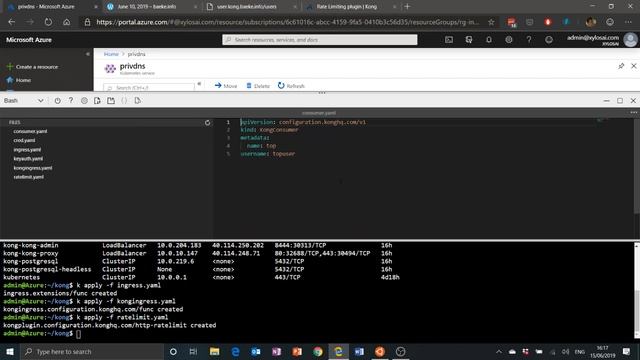Open Azure Cloud Shell icon in portal header
Screen dimensions: 640x360
[x=449, y=40]
